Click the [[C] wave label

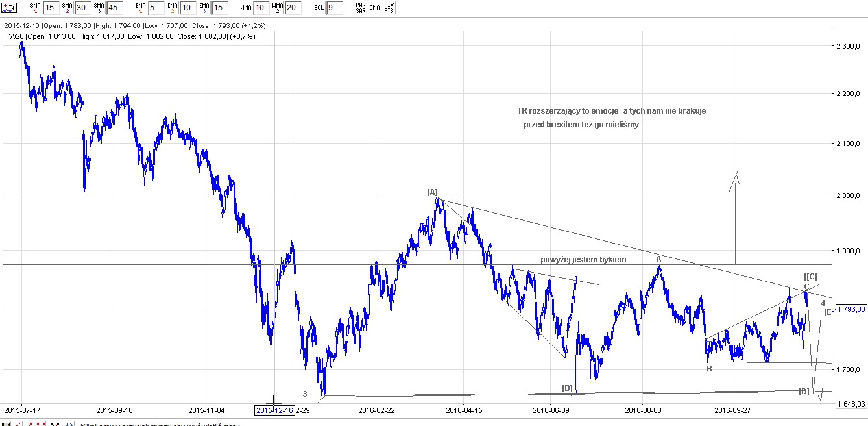pos(810,277)
